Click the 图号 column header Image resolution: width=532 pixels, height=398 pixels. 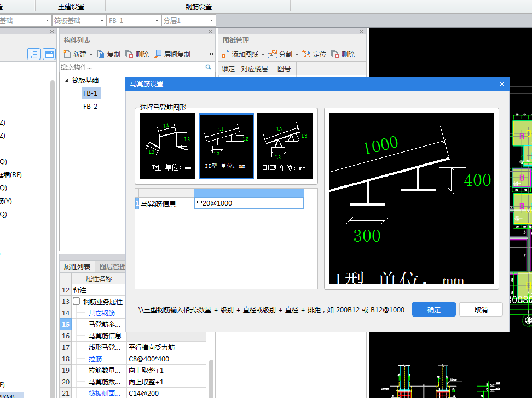284,69
